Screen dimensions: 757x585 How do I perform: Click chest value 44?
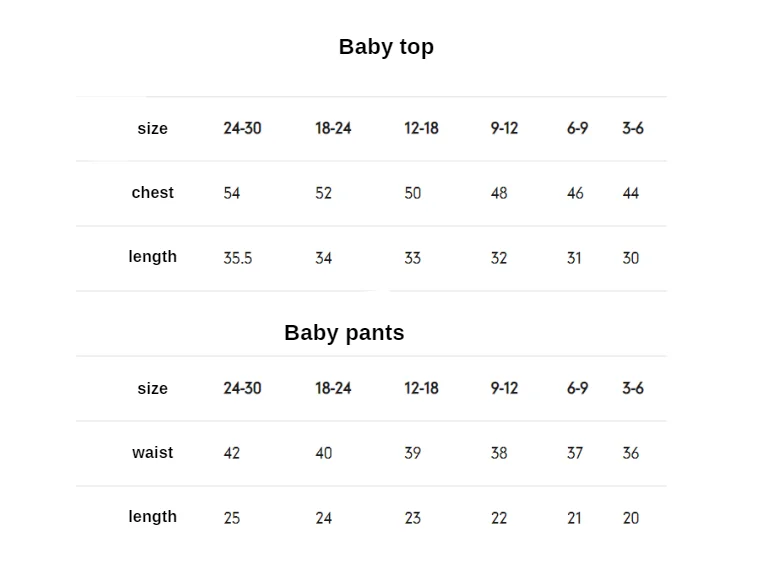(x=631, y=193)
